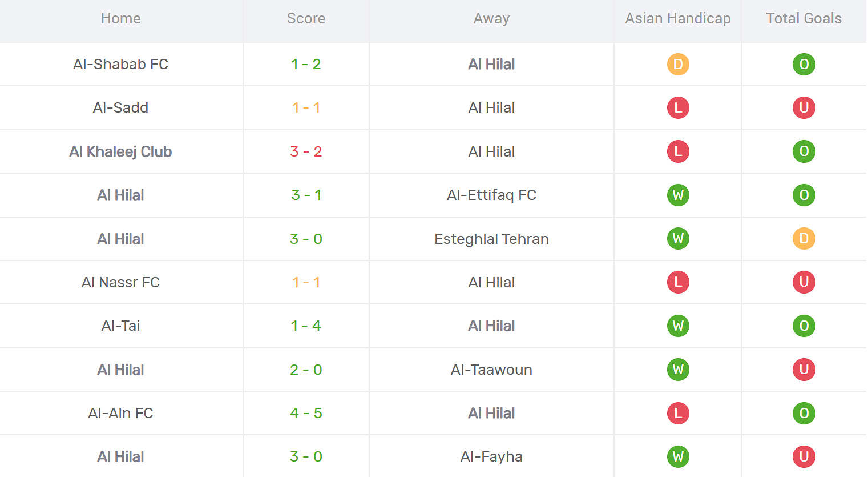868x477 pixels.
Task: Click the yellow Total Goals D badge for Esteghlal Tehran
Action: tap(804, 239)
